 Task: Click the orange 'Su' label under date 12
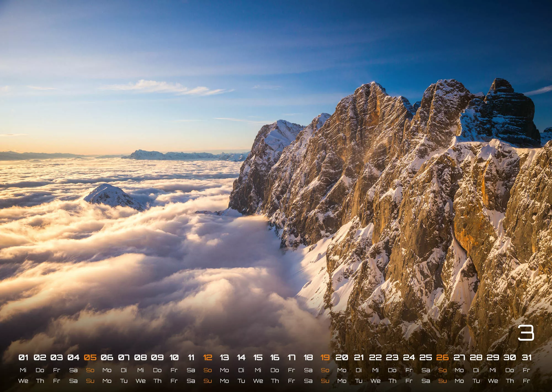(208, 381)
